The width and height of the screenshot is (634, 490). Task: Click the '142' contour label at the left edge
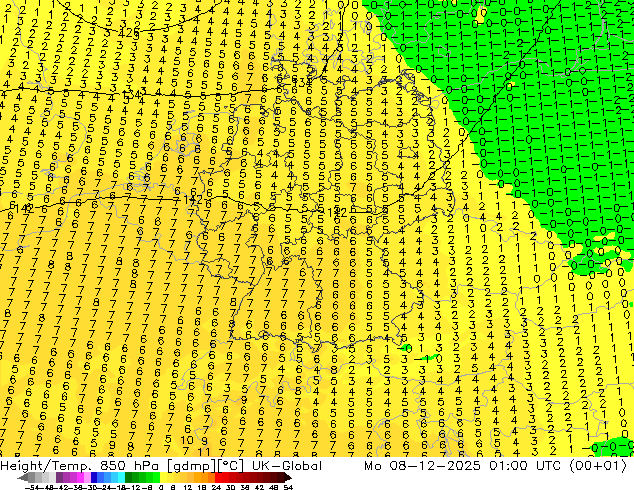point(23,209)
